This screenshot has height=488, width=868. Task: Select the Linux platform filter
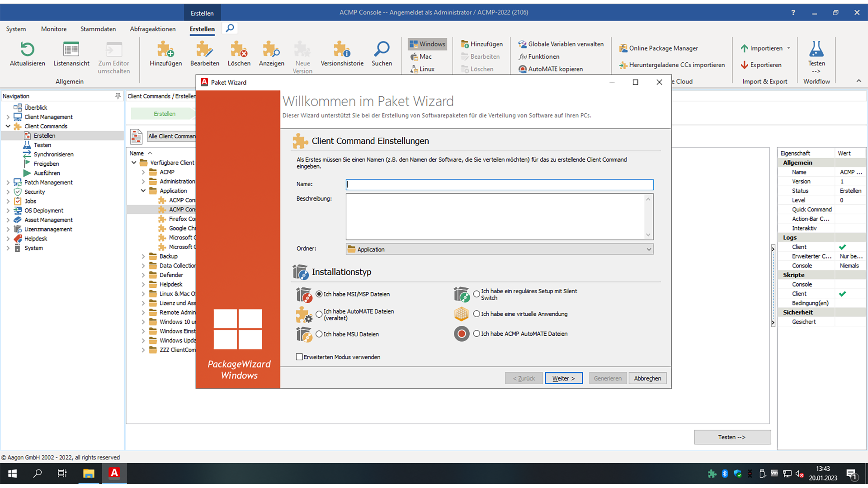pyautogui.click(x=422, y=69)
